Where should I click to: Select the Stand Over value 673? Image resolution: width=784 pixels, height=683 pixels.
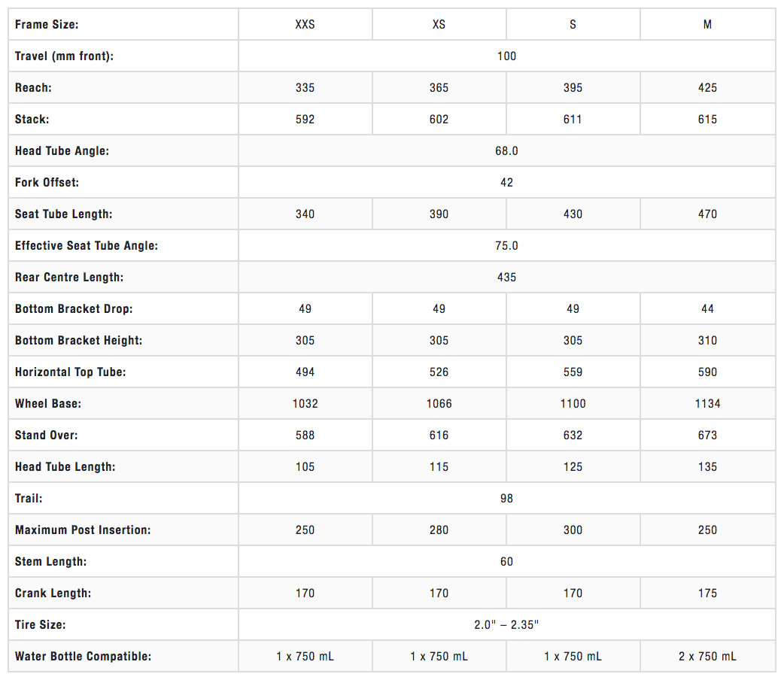pyautogui.click(x=707, y=435)
